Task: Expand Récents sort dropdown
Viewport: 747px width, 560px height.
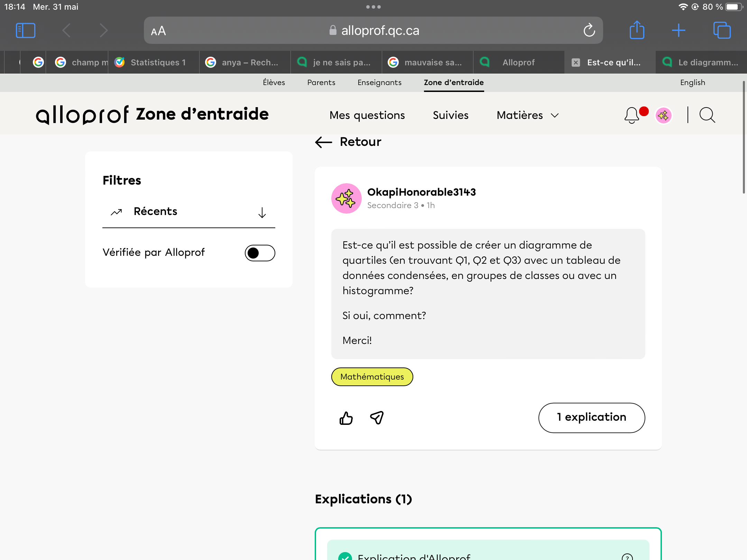Action: 262,212
